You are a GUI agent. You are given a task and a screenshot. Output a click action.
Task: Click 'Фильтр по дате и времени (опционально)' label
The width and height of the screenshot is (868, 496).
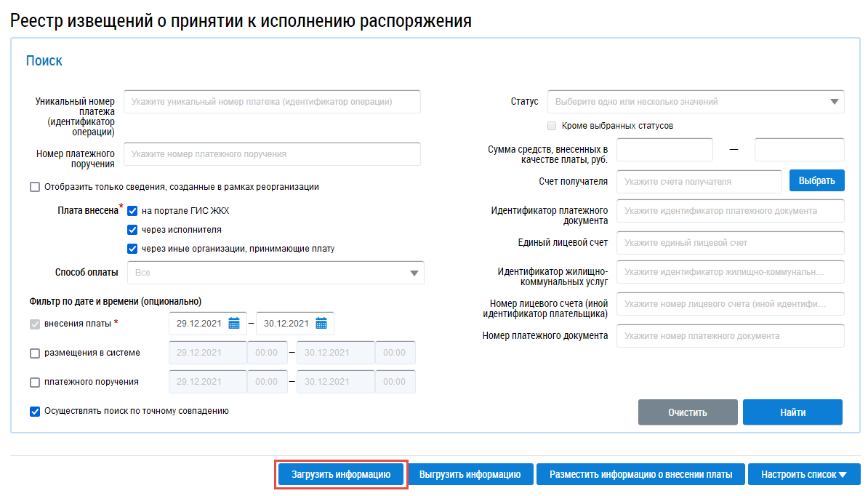coord(115,302)
